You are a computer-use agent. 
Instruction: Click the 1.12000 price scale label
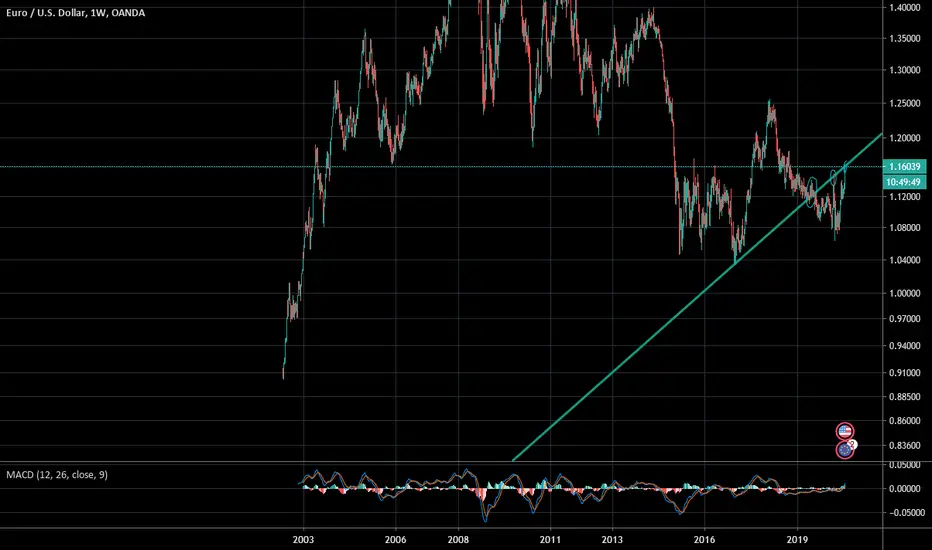tap(905, 197)
